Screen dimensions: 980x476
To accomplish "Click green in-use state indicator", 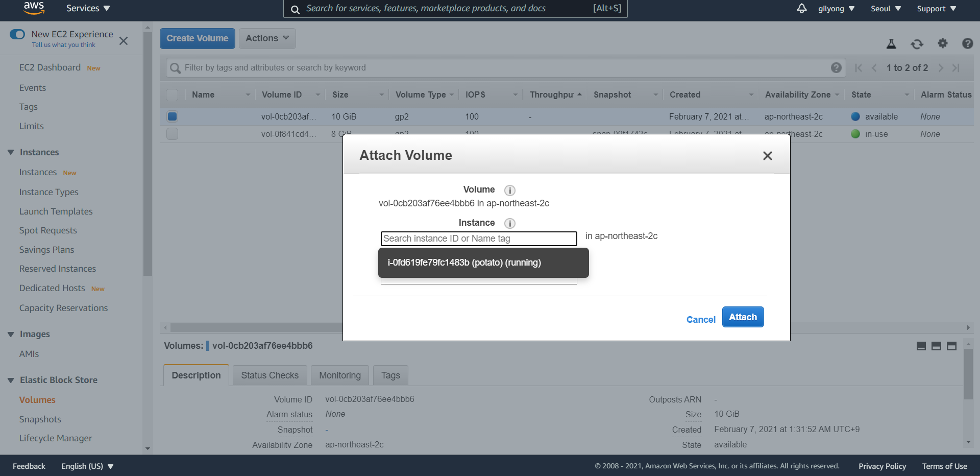I will [855, 134].
